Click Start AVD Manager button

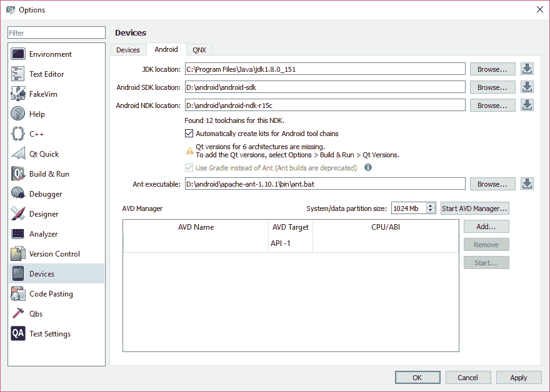474,208
